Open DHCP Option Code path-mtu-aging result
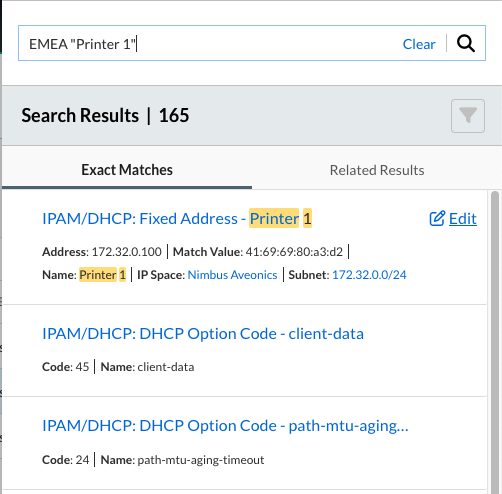The image size is (502, 494). click(225, 426)
